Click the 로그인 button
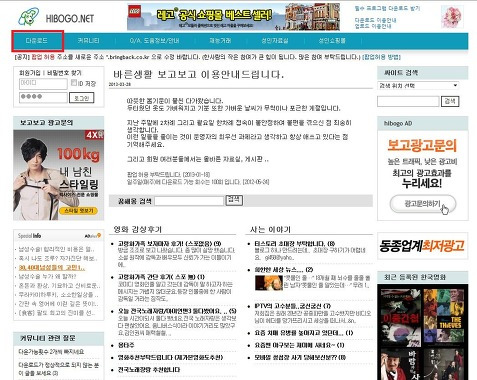 point(82,98)
